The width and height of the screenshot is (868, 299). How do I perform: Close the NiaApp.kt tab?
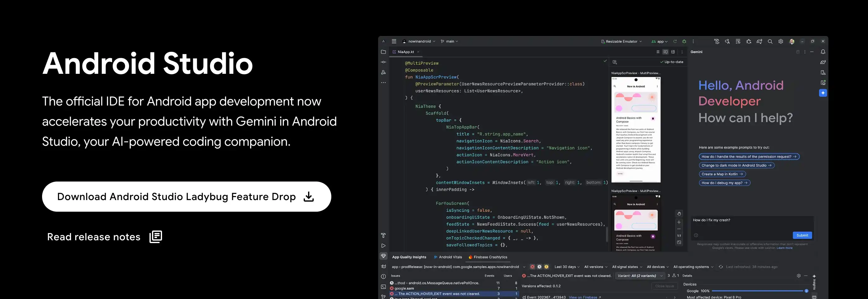coord(418,52)
